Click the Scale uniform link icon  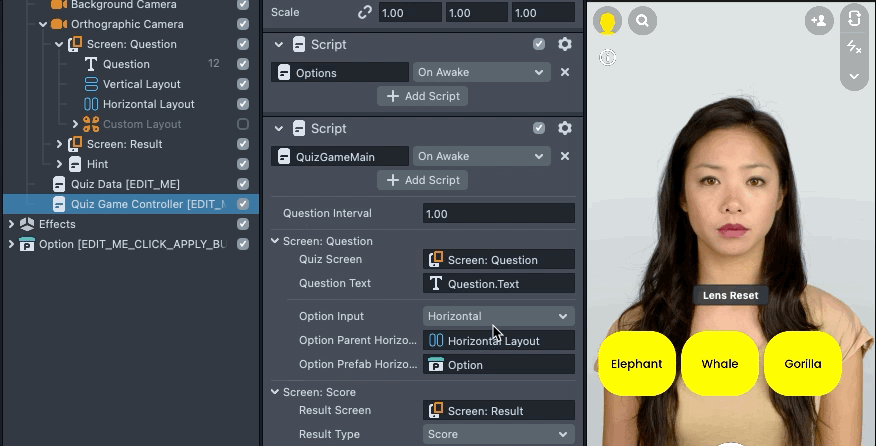click(x=366, y=12)
